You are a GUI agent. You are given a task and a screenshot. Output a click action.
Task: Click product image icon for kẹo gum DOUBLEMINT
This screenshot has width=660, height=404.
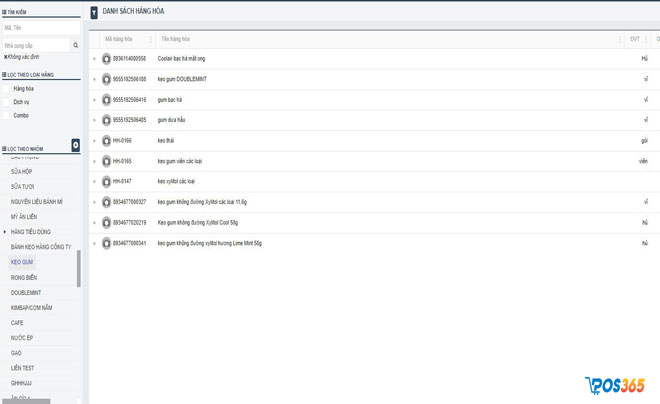point(106,79)
